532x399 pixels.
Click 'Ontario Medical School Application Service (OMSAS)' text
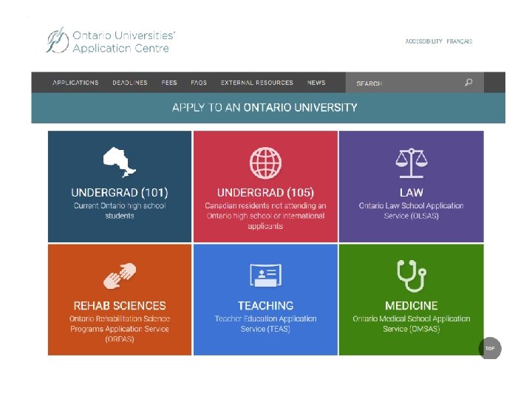pyautogui.click(x=412, y=324)
